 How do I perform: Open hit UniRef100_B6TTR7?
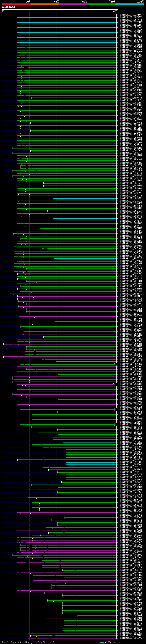(x=131, y=77)
